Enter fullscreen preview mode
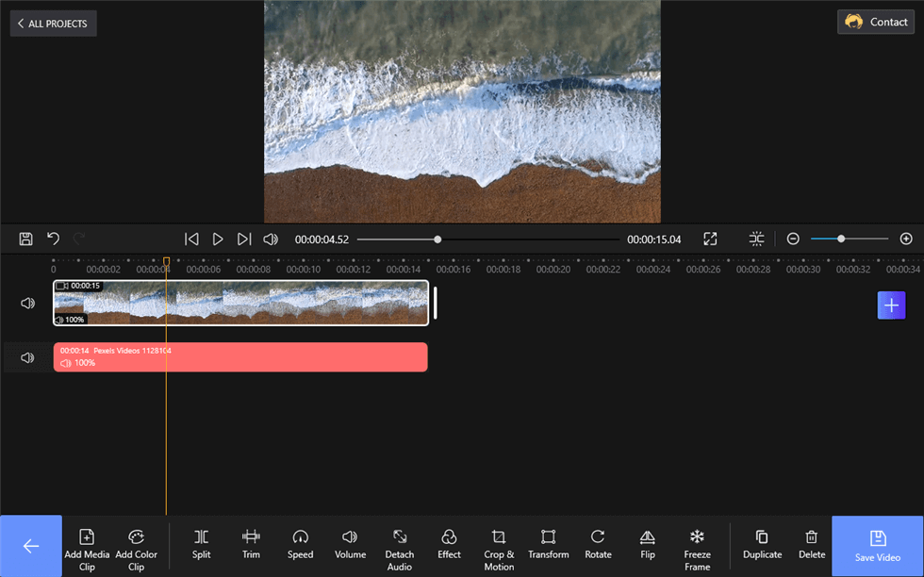This screenshot has width=924, height=577. click(710, 239)
